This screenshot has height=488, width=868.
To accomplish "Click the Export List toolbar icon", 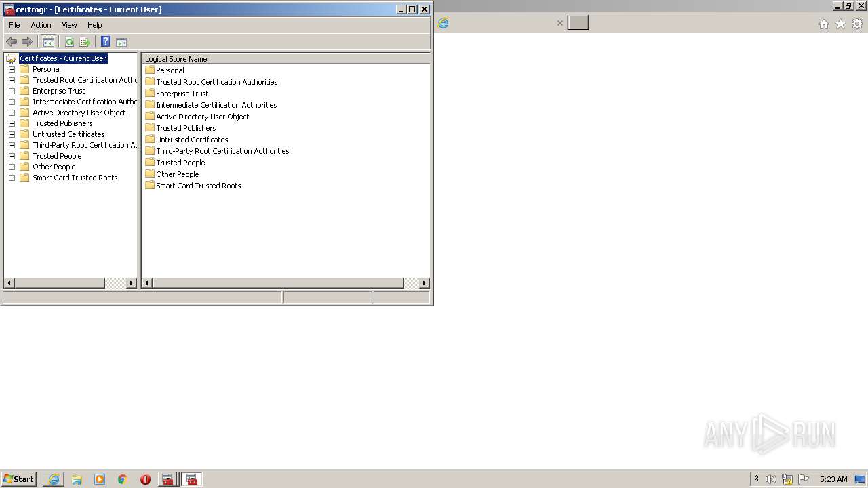I will tap(85, 42).
